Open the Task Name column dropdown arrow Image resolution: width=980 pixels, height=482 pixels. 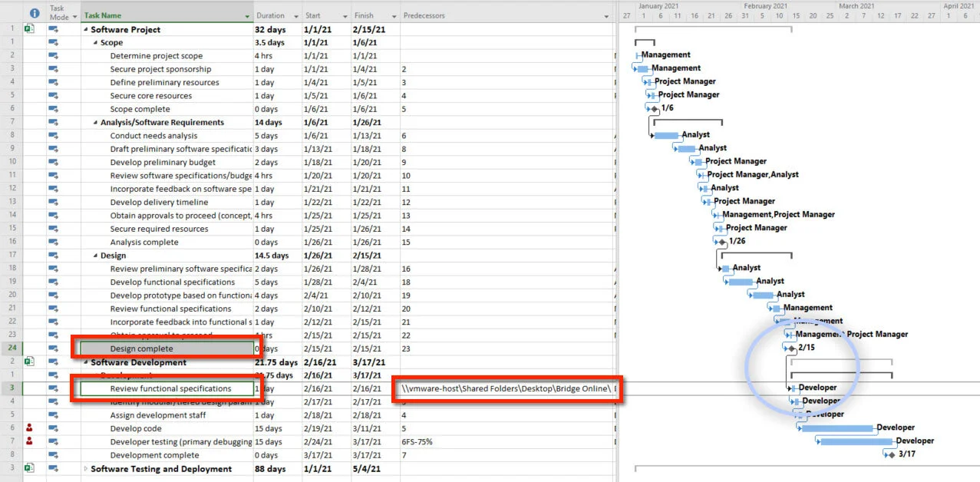[x=246, y=15]
